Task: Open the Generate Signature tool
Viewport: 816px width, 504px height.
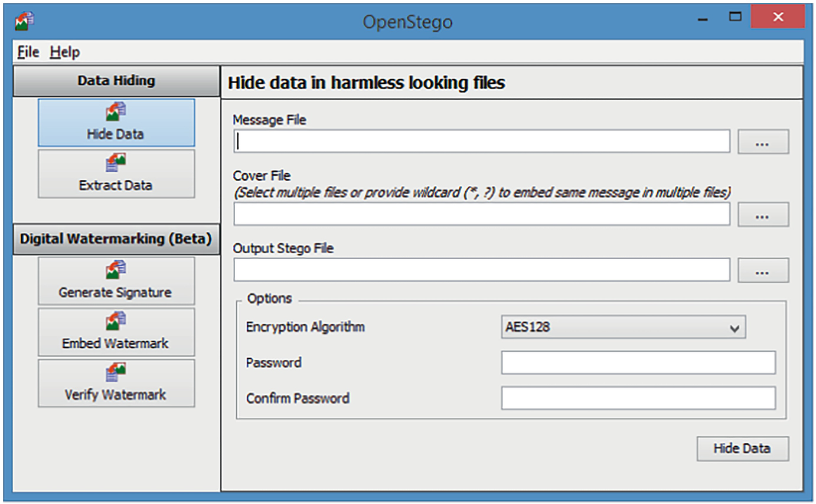Action: click(116, 280)
